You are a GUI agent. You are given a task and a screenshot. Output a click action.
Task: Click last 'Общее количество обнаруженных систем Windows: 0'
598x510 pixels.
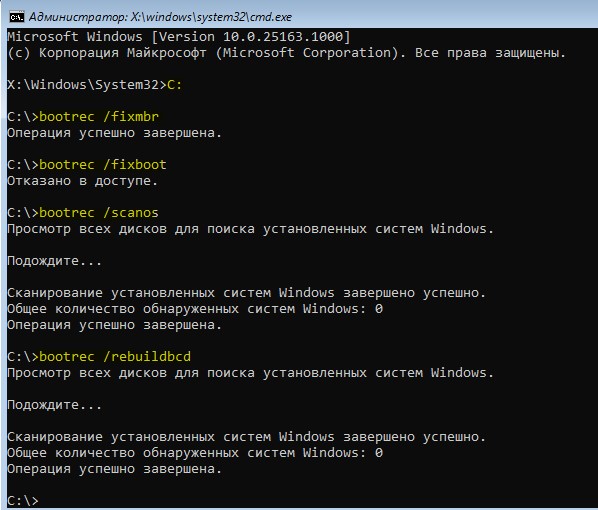(195, 453)
